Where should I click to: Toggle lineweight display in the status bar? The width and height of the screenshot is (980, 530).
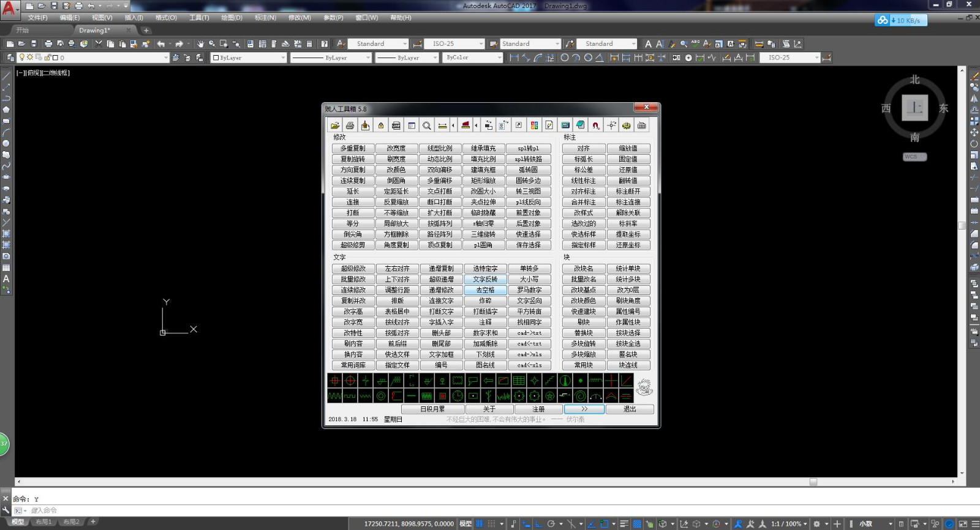tap(624, 524)
